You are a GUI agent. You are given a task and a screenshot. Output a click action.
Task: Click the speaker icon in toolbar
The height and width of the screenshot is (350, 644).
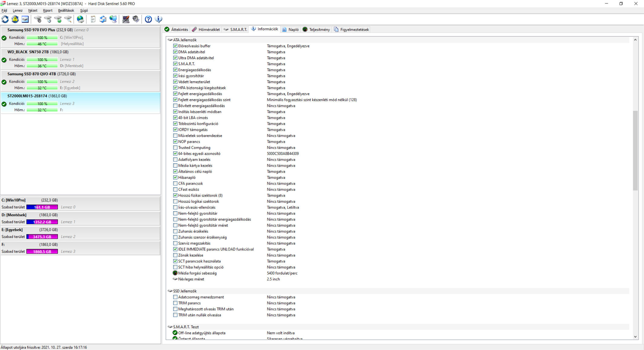(x=136, y=19)
